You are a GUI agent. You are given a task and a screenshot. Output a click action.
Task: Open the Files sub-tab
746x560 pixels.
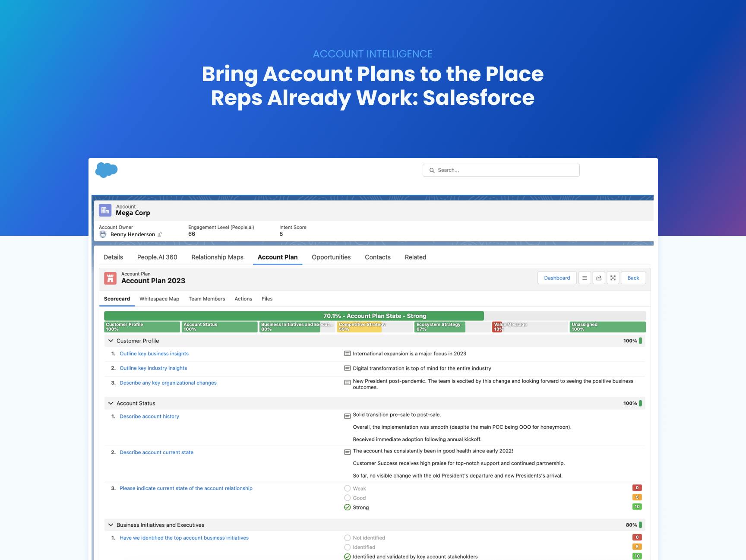point(267,299)
